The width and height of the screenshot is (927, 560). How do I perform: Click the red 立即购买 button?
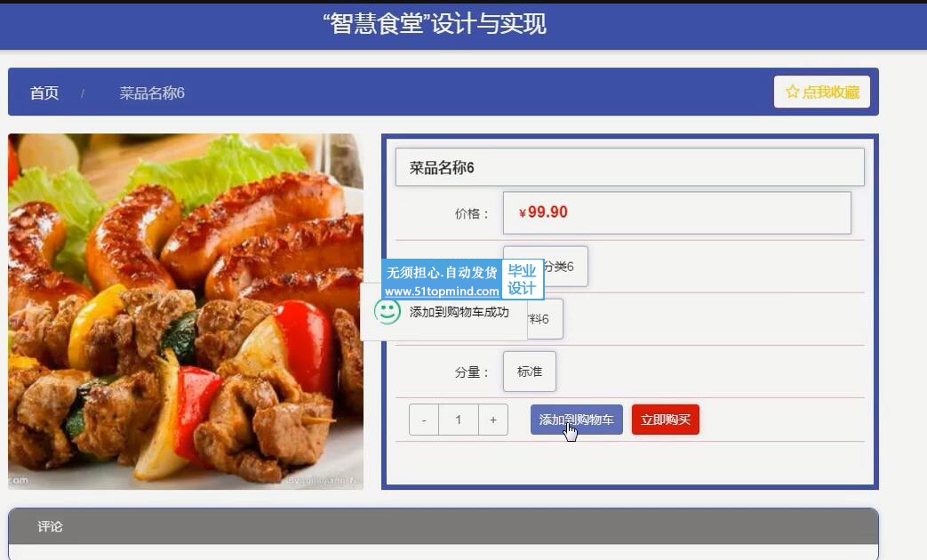coord(666,420)
